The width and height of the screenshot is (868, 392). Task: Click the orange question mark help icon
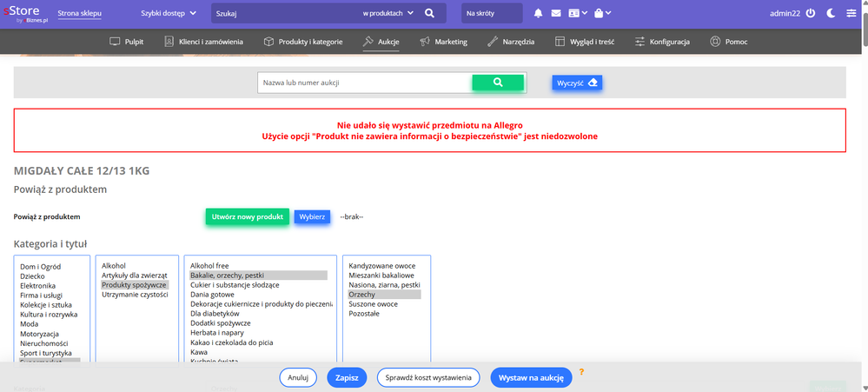[581, 371]
